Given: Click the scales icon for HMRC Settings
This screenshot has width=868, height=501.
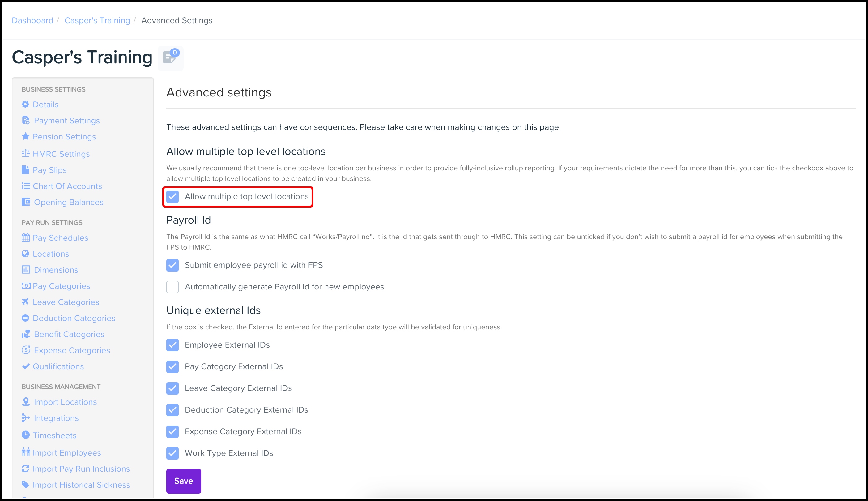Looking at the screenshot, I should (x=25, y=153).
